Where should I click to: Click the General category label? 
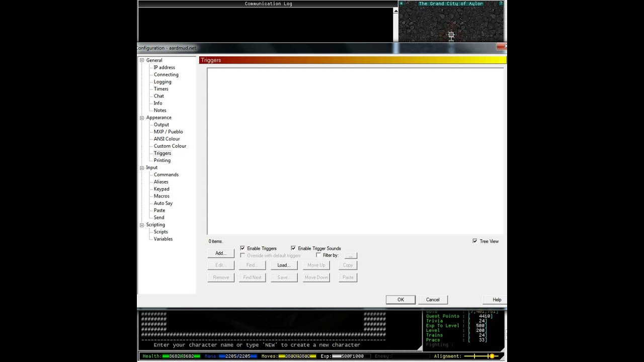pos(154,60)
